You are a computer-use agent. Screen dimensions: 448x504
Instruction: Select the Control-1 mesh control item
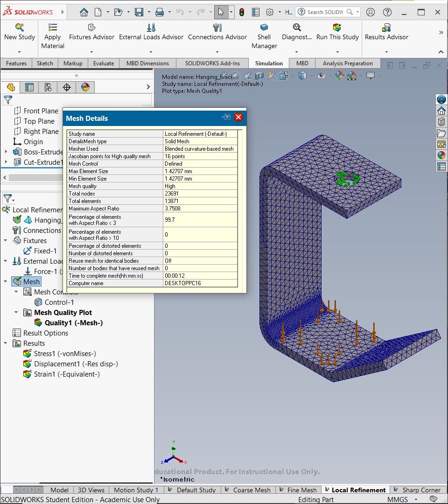[59, 302]
